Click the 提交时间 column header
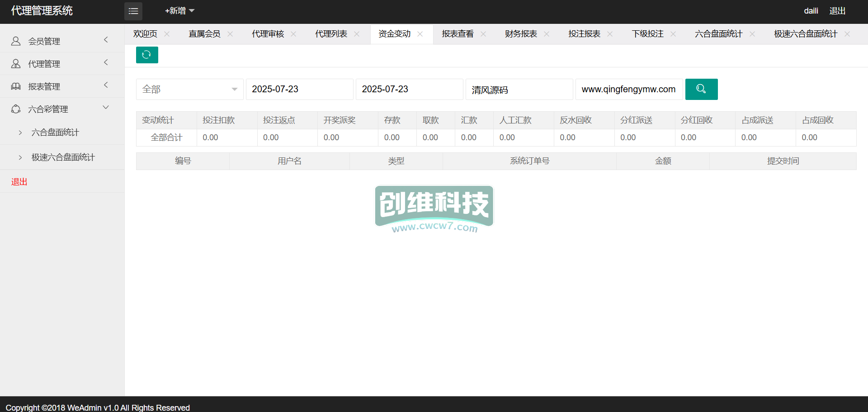The height and width of the screenshot is (412, 868). 783,161
